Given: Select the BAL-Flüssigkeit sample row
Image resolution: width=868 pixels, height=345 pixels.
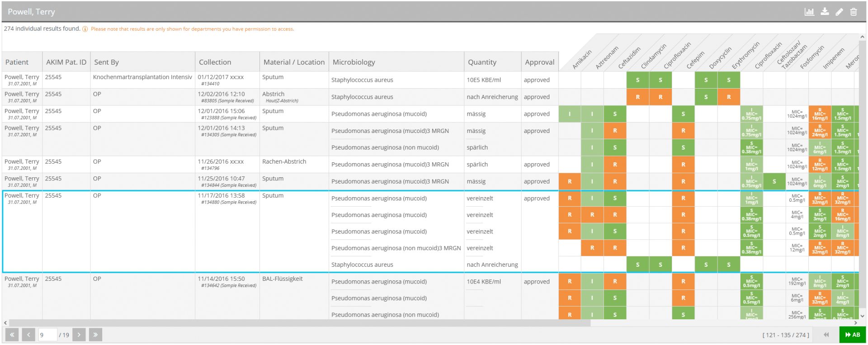Looking at the screenshot, I should tap(282, 279).
